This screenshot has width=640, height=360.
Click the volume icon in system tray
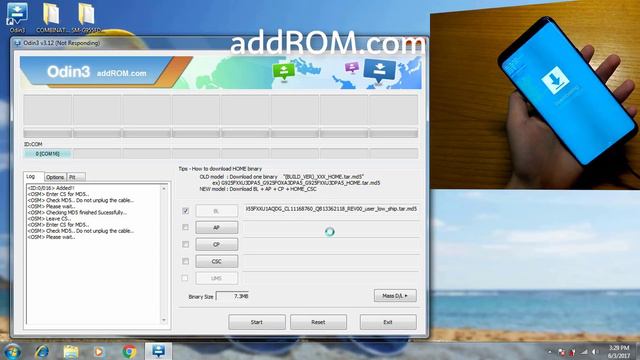(595, 352)
